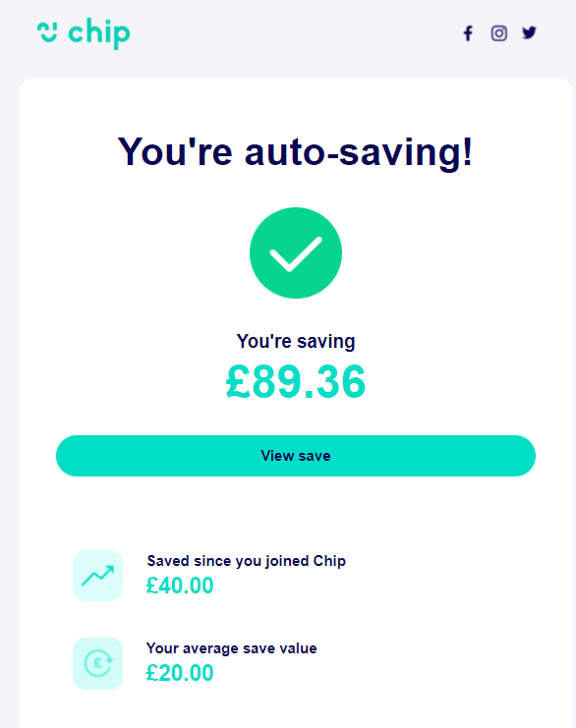The image size is (576, 728).
Task: Click the £40.00 total saved value
Action: click(x=180, y=586)
